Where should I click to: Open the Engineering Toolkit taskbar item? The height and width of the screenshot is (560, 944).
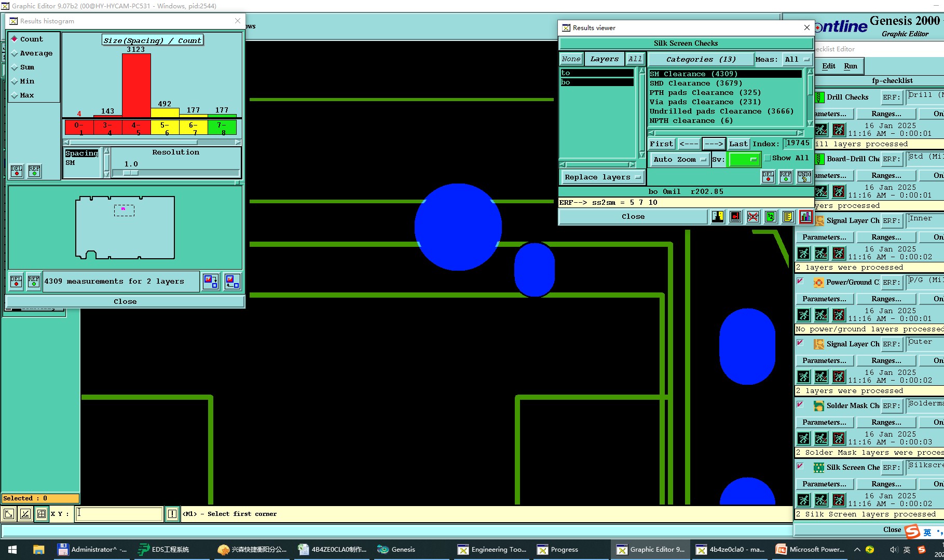pos(492,549)
